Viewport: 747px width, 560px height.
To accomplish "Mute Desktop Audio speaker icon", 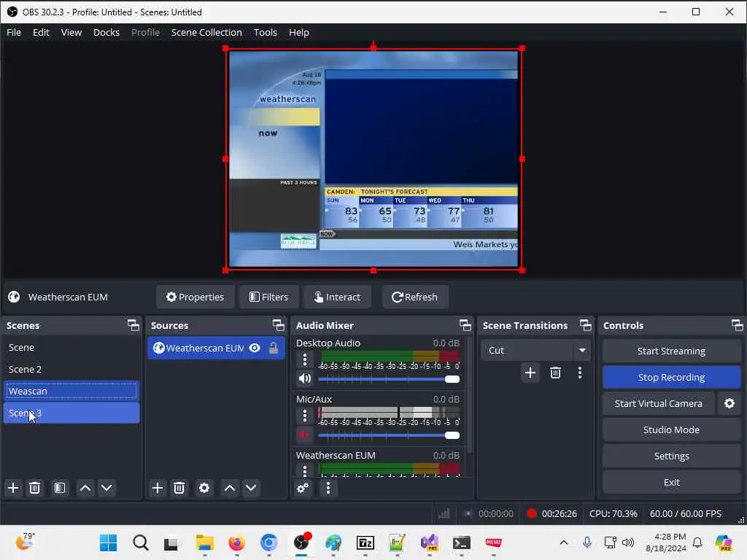I will [x=304, y=378].
